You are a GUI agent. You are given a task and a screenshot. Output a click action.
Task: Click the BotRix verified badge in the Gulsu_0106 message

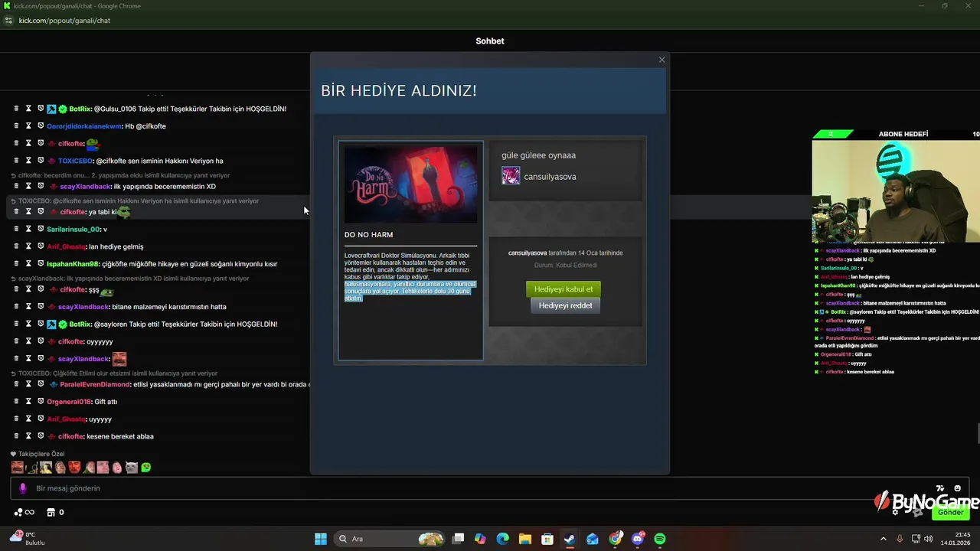pyautogui.click(x=63, y=109)
